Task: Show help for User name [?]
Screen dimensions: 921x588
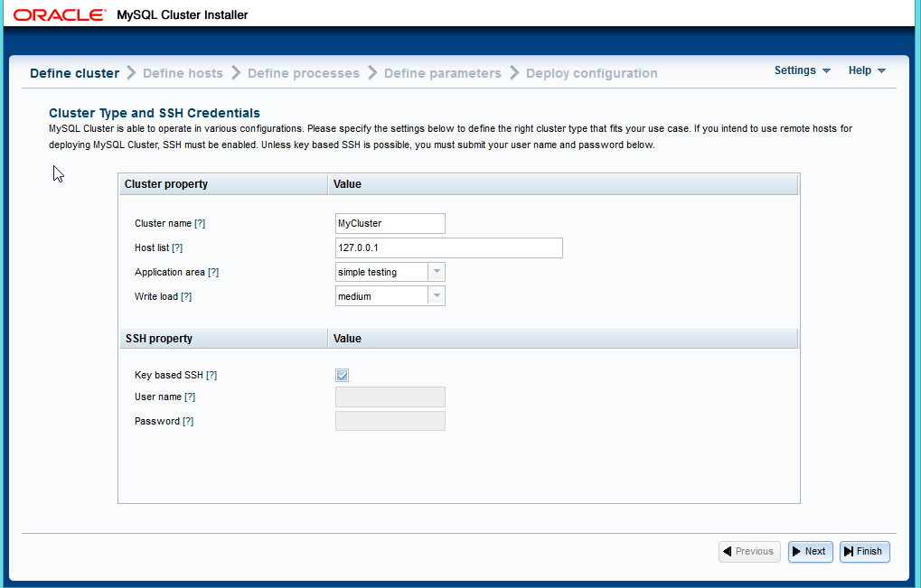Action: click(190, 397)
